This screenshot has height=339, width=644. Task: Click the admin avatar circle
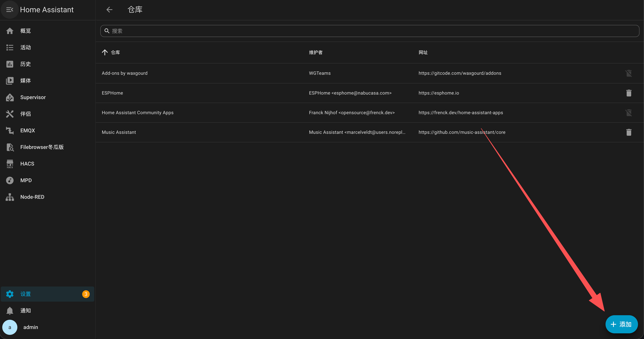(10, 327)
